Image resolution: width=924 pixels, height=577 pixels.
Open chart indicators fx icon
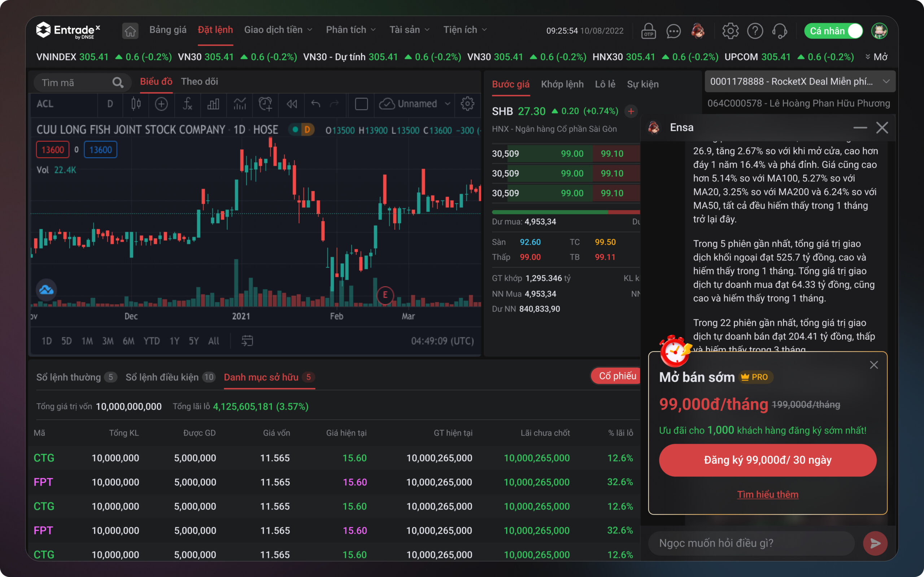[187, 104]
